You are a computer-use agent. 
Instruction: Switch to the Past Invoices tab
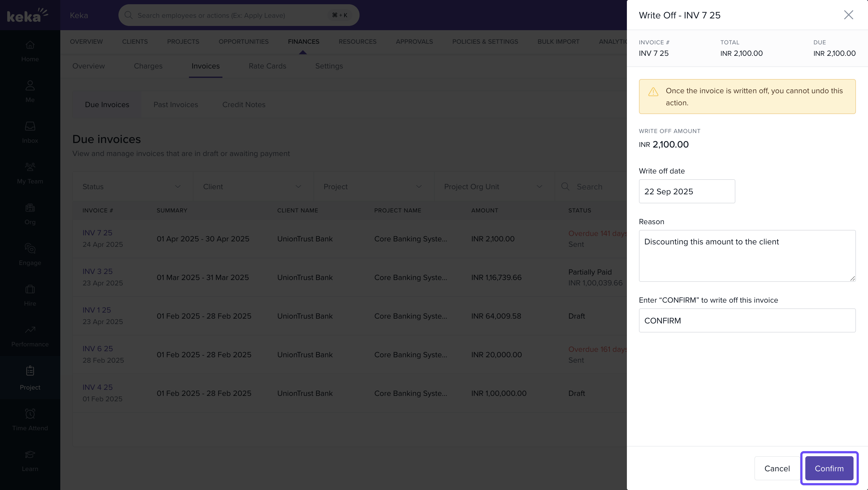click(175, 104)
